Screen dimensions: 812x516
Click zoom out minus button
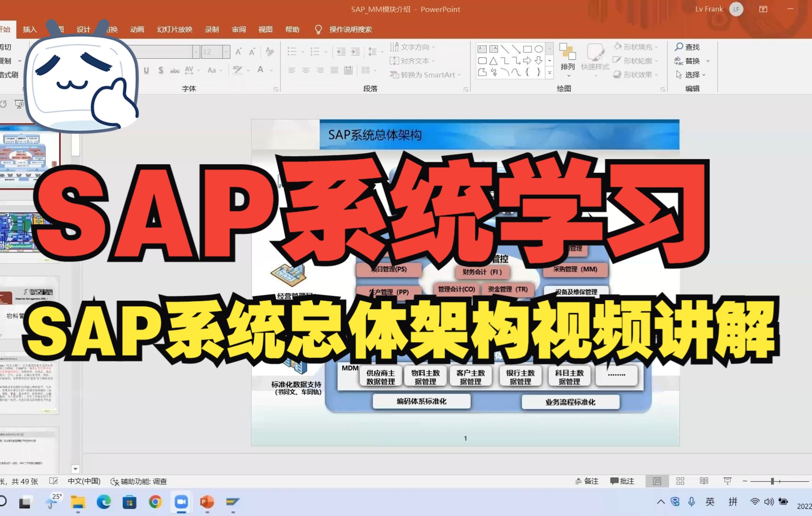coord(745,481)
